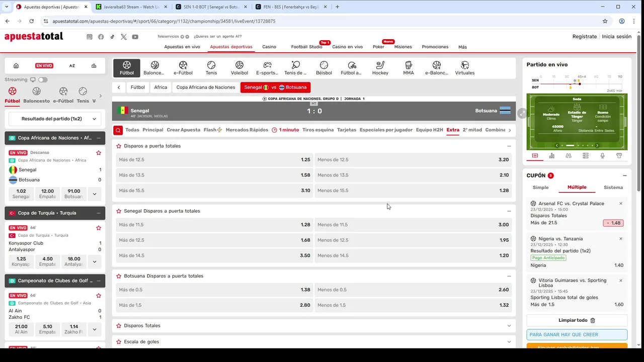
Task: Show commentary microphone icon in live widget
Action: (x=602, y=156)
